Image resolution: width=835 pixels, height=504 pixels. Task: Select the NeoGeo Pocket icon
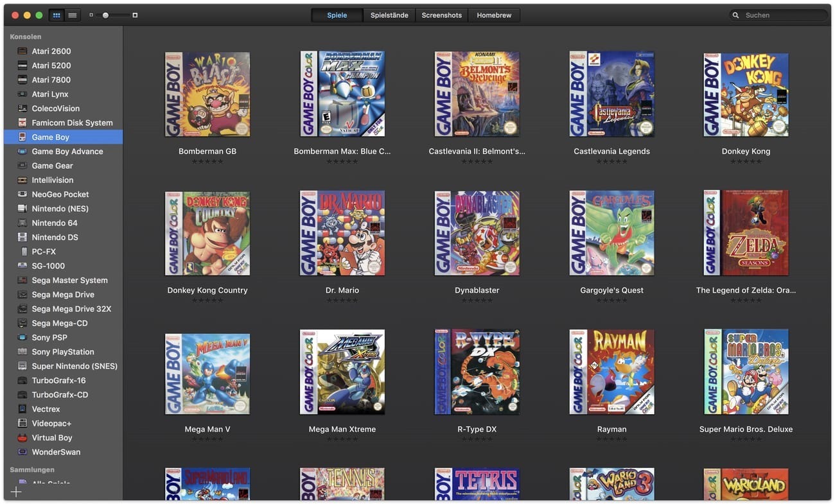point(22,195)
